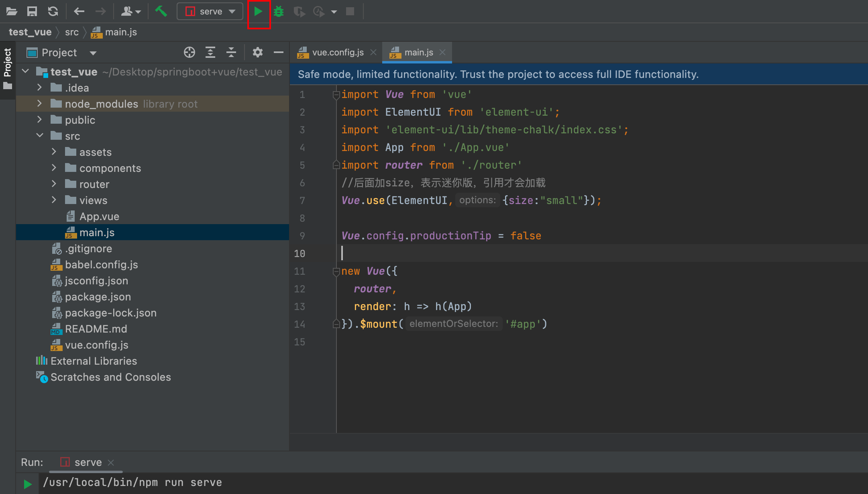Viewport: 868px width, 494px height.
Task: Close the main.js editor tab
Action: (442, 52)
